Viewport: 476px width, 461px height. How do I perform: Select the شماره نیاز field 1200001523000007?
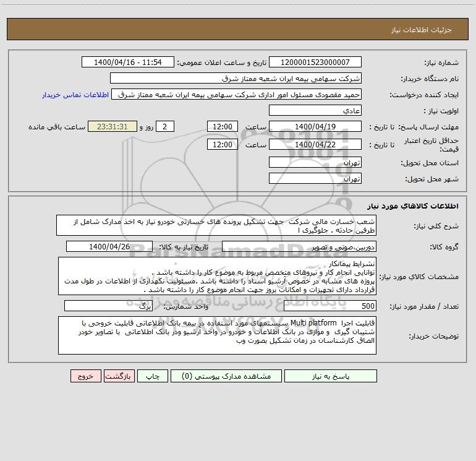[315, 62]
